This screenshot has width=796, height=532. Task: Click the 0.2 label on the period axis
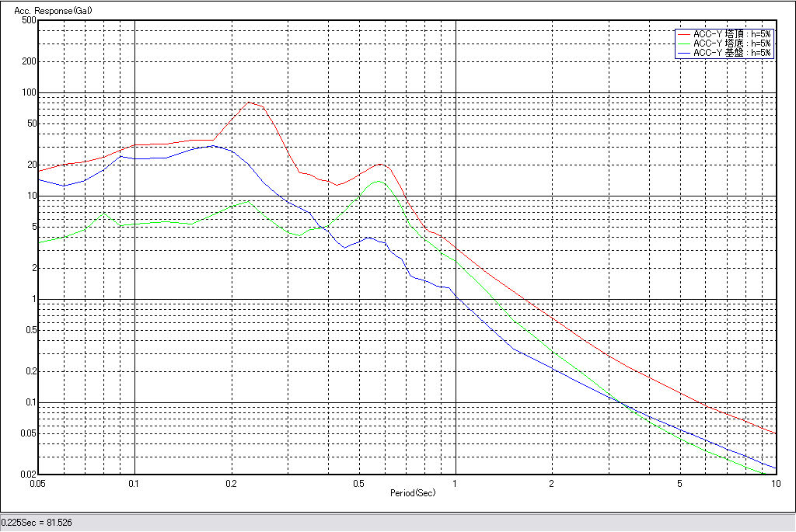231,483
